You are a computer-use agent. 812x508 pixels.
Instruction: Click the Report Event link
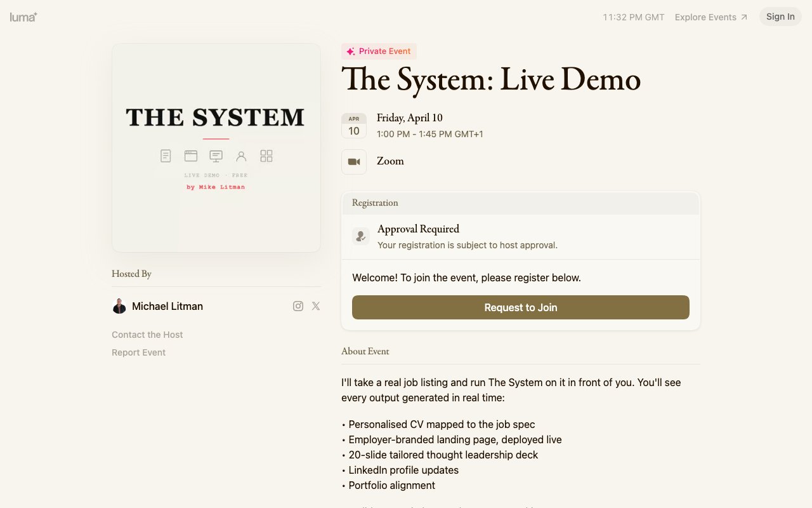coord(138,352)
